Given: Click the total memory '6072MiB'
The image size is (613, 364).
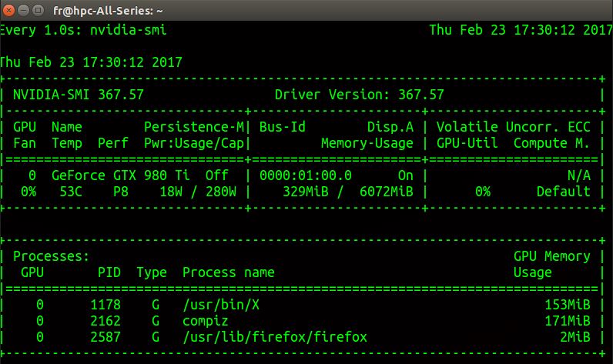Looking at the screenshot, I should point(387,192).
